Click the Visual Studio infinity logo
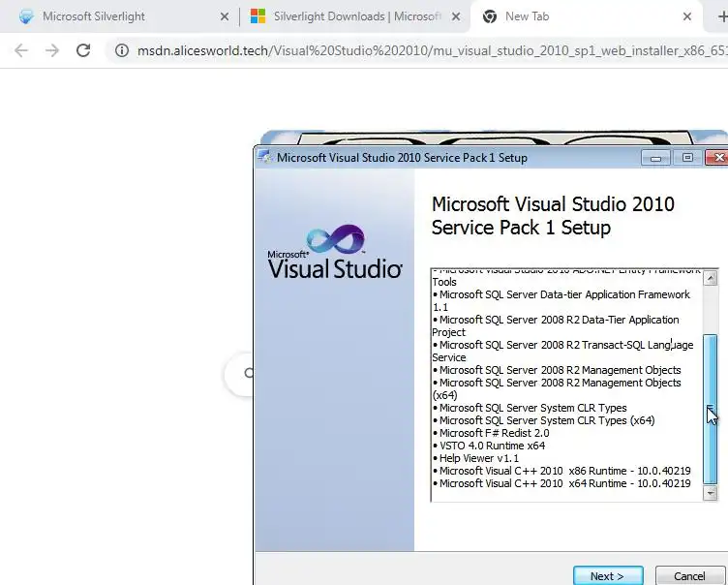 [335, 238]
